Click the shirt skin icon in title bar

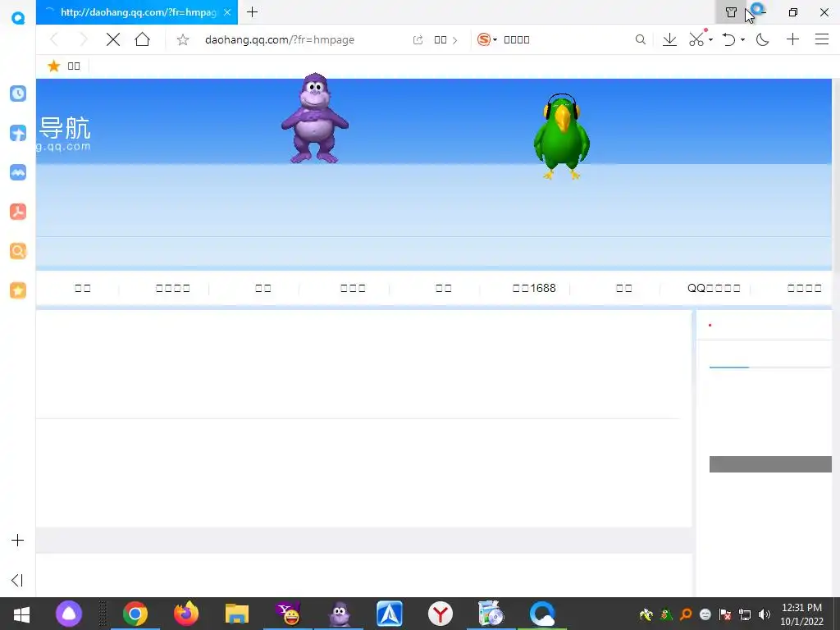pyautogui.click(x=731, y=12)
